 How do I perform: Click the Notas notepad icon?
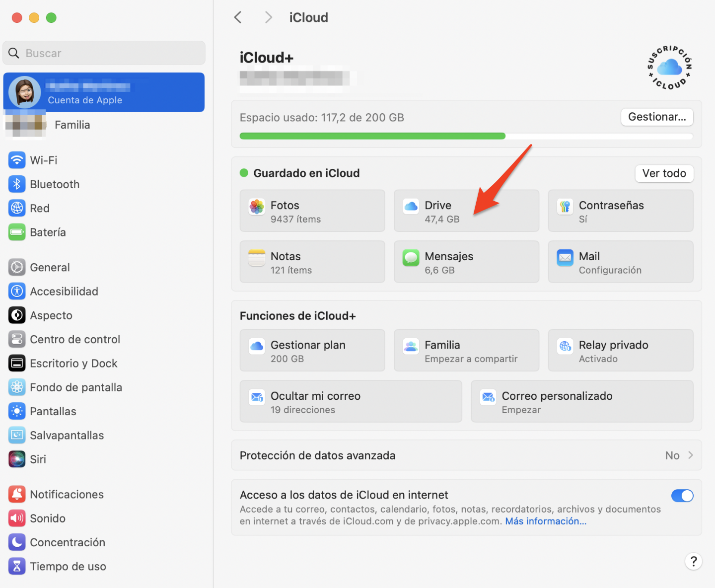pyautogui.click(x=257, y=258)
